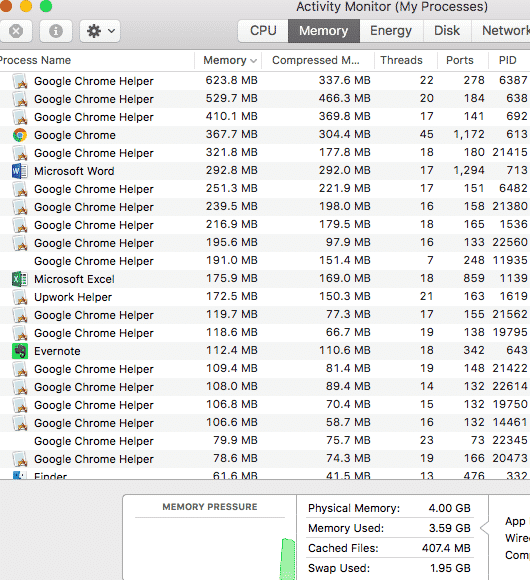Viewport: 530px width, 580px height.
Task: Click icon of Chrome Helper using 321.8 MB
Action: click(x=20, y=153)
